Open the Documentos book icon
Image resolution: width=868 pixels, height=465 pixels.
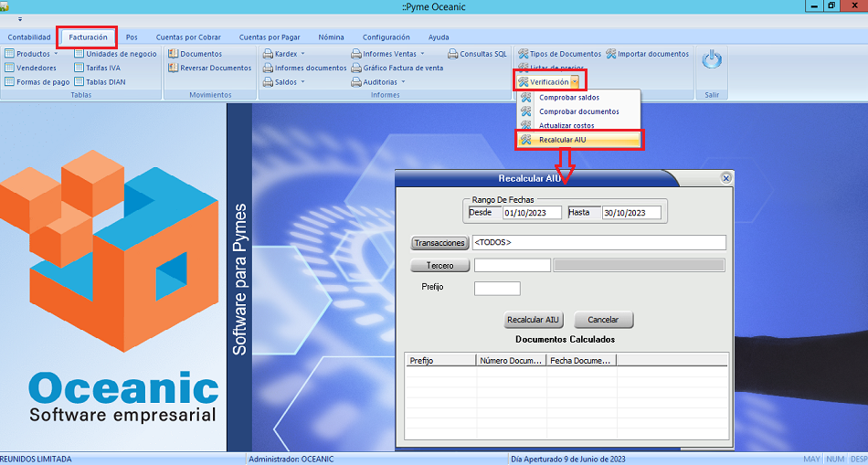click(174, 54)
